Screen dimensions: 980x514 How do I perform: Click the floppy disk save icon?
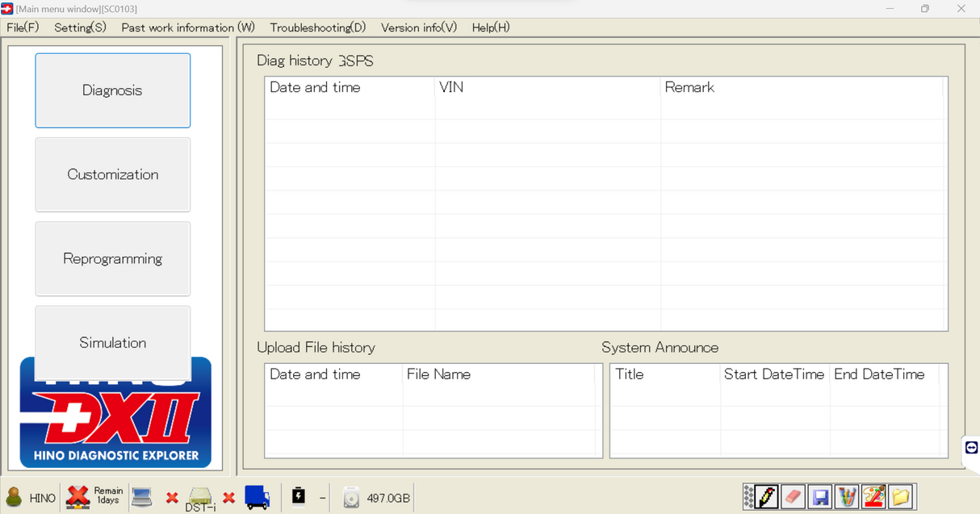tap(820, 496)
